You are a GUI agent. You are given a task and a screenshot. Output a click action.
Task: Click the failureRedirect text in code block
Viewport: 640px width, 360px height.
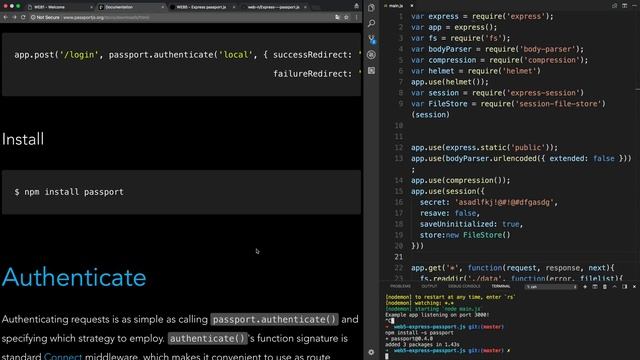pos(312,74)
